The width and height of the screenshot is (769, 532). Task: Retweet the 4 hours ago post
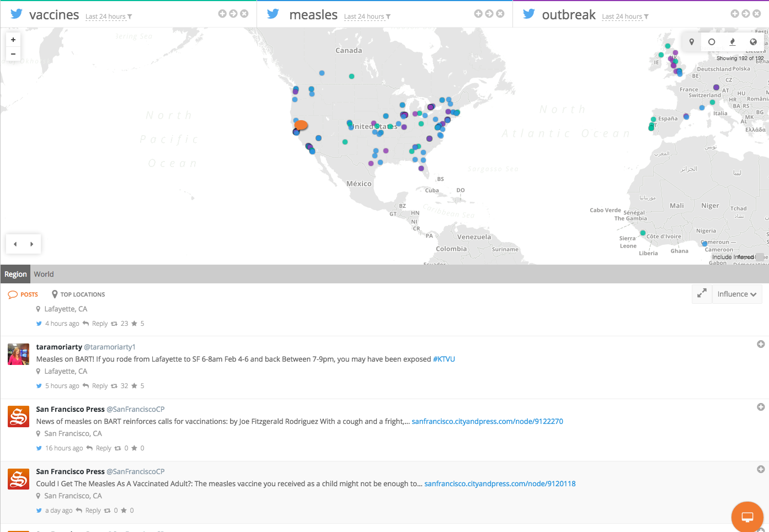[x=115, y=324]
